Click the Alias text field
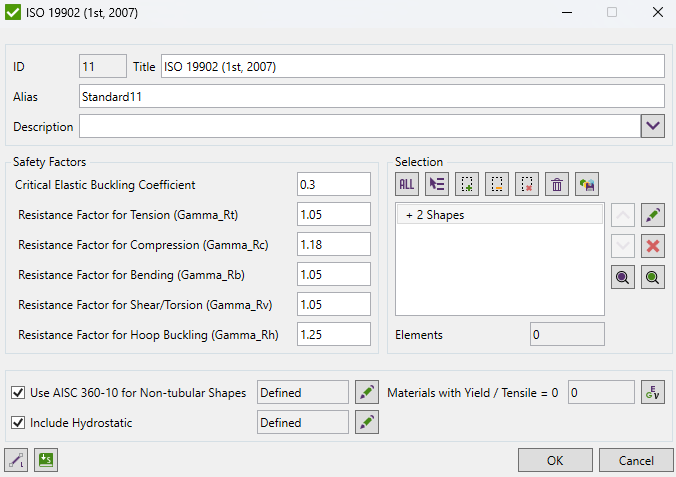This screenshot has width=676, height=477. coord(371,97)
